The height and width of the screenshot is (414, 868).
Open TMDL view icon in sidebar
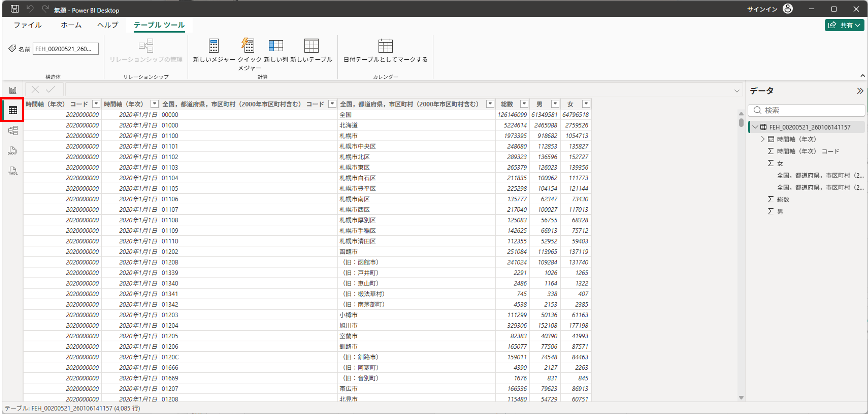click(13, 171)
